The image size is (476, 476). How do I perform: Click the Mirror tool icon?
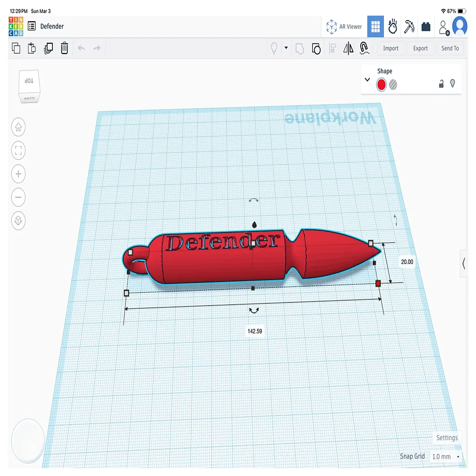coord(348,48)
